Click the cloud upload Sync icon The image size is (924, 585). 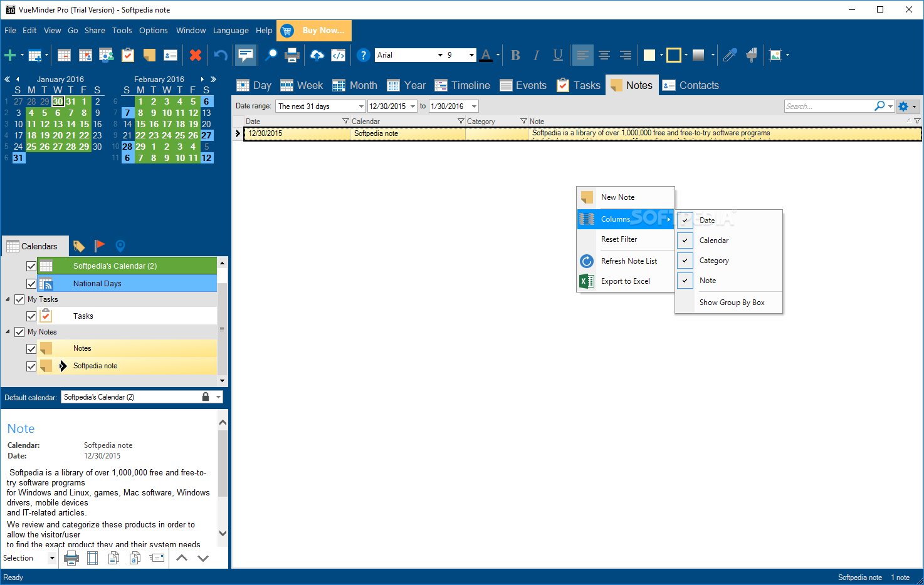(317, 55)
